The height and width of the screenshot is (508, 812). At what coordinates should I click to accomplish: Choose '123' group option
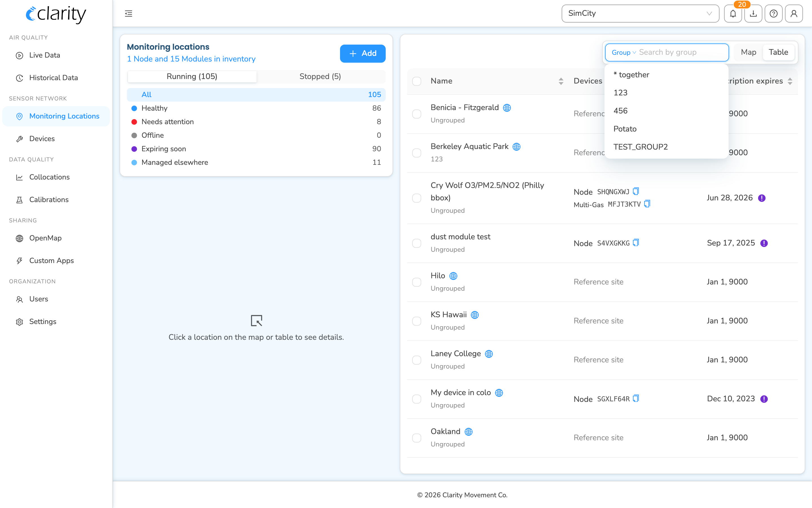coord(666,93)
